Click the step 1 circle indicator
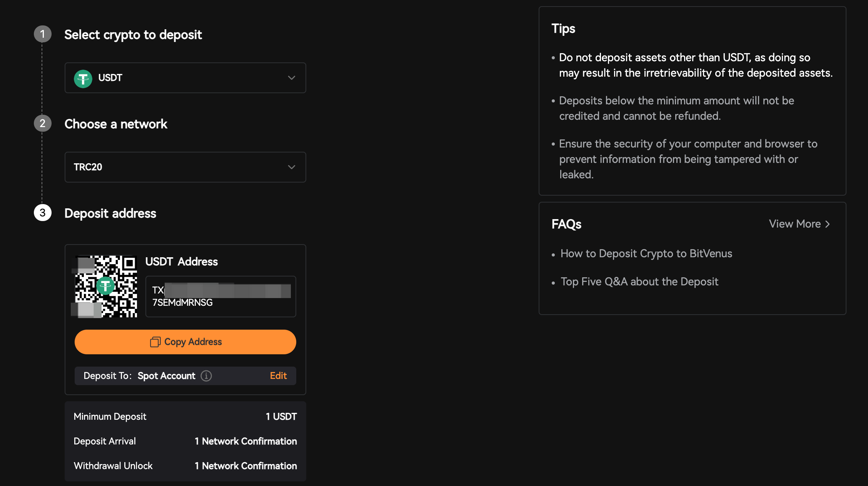Viewport: 868px width, 486px height. 43,34
